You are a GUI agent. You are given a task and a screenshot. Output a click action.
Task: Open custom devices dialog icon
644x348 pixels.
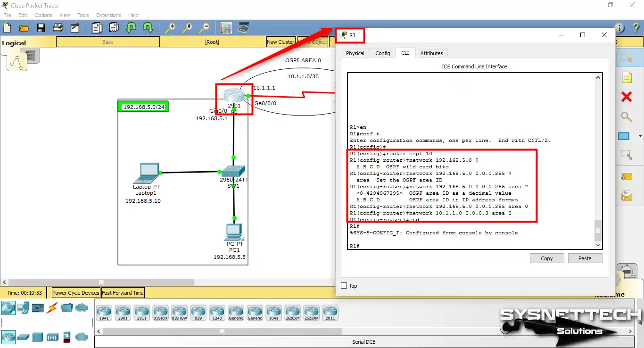243,28
